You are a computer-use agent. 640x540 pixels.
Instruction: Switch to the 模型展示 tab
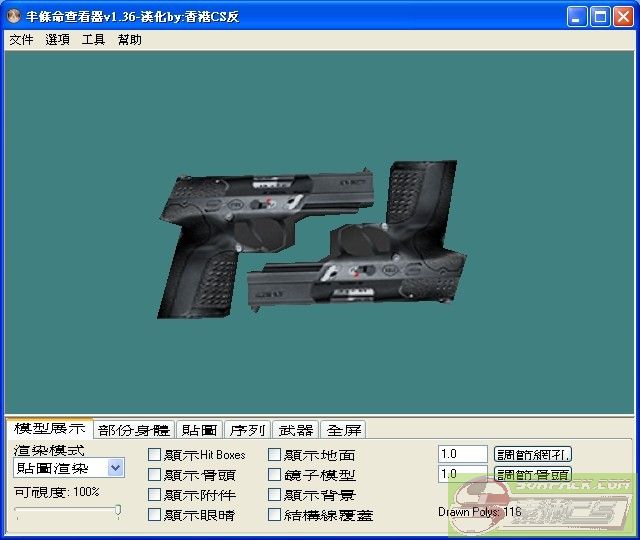(50, 429)
